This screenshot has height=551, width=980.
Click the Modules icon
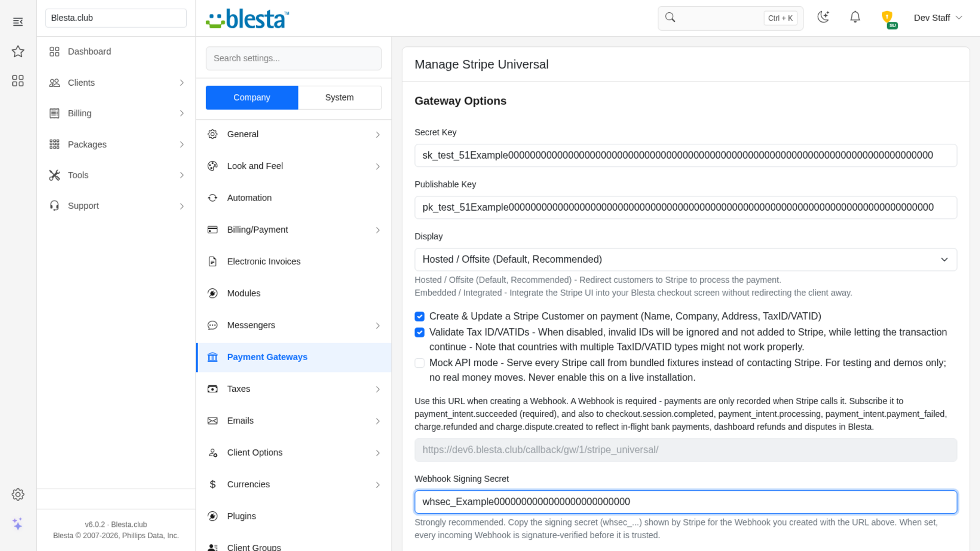[213, 293]
